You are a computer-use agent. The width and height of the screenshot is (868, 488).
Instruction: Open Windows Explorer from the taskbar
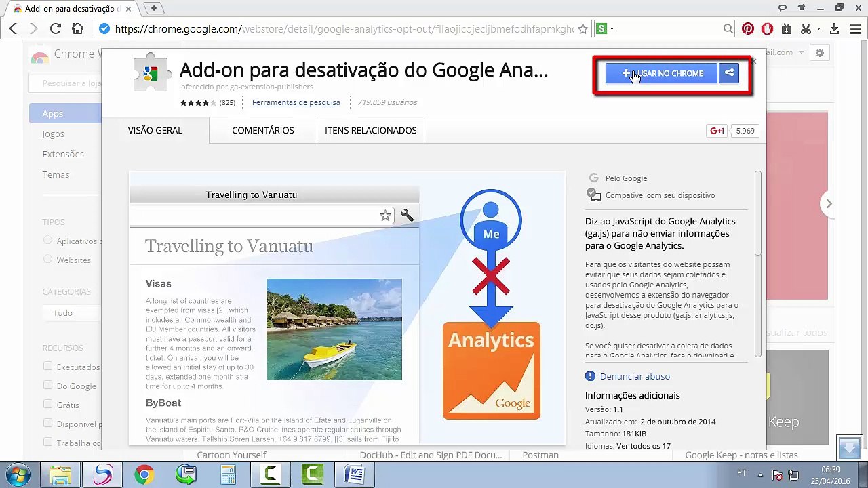click(x=60, y=474)
